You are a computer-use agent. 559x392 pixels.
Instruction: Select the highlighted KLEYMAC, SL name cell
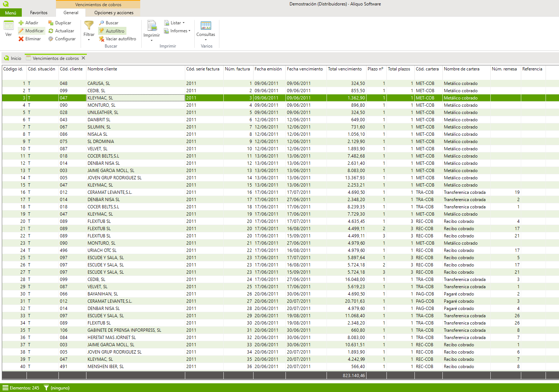point(135,98)
